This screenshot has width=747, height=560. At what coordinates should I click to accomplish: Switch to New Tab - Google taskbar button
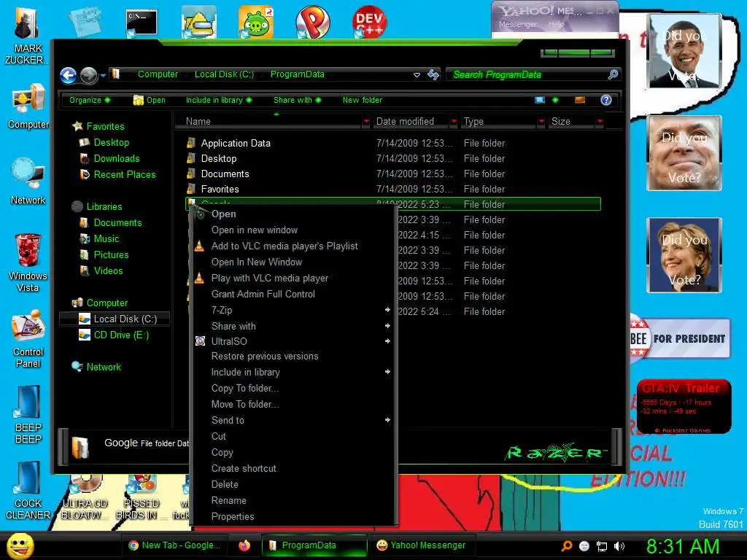pos(174,545)
